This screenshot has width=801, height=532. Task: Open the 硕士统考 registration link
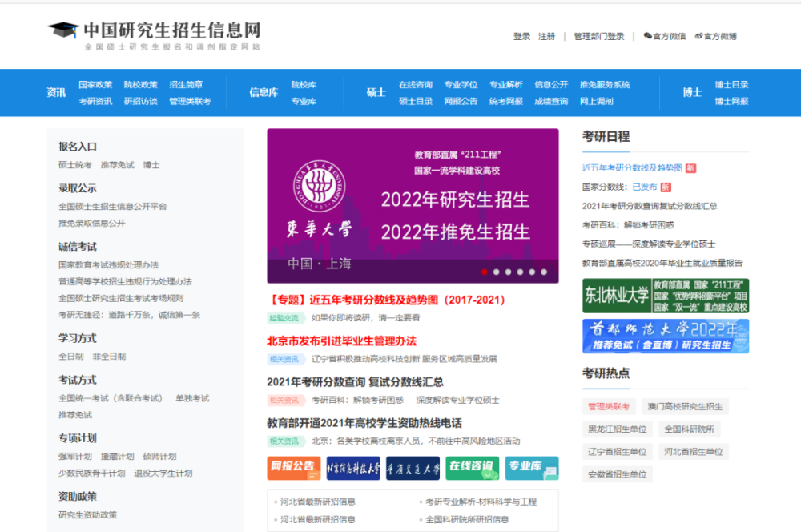(75, 165)
